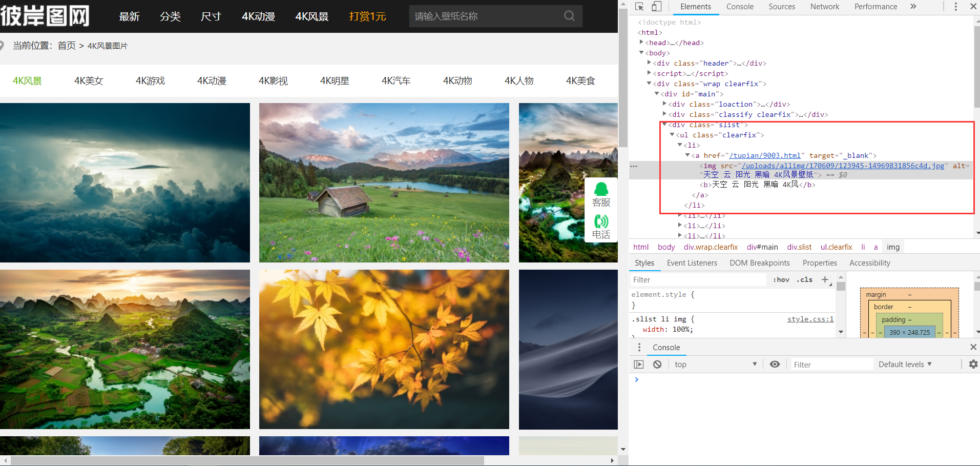Open the floating 客服 customer service icon
The height and width of the screenshot is (466, 980).
coord(600,193)
